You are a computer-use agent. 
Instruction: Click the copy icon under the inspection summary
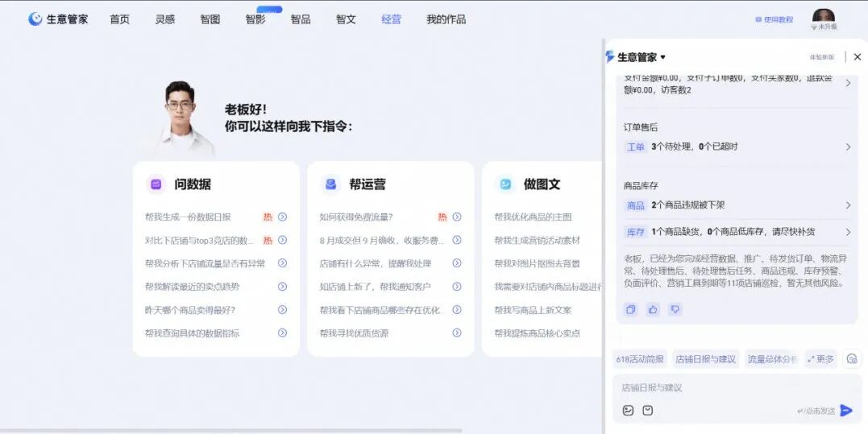pos(630,309)
